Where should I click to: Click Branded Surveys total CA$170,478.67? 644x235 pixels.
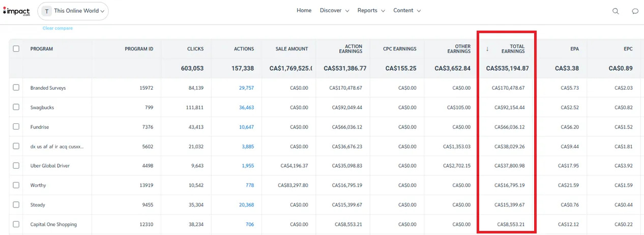[x=508, y=88]
